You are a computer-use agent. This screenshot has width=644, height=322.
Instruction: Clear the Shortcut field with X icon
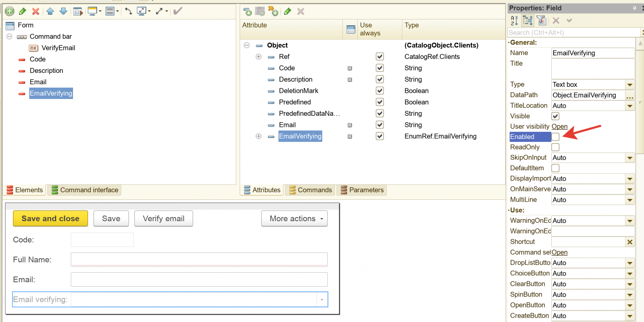point(630,242)
